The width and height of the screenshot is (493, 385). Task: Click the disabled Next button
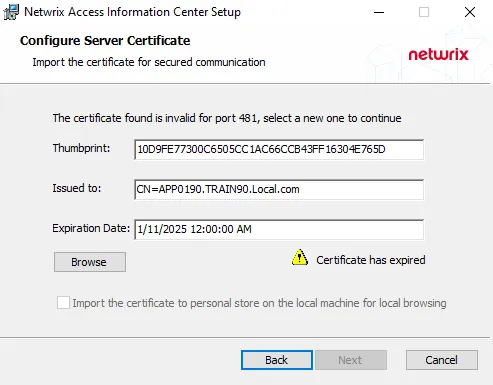click(351, 360)
